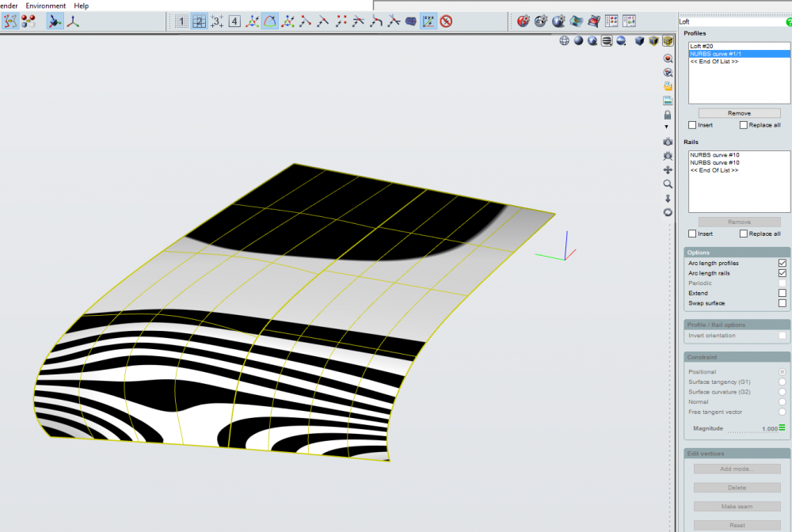Click the Delete button under Edit vertices
792x532 pixels.
737,488
